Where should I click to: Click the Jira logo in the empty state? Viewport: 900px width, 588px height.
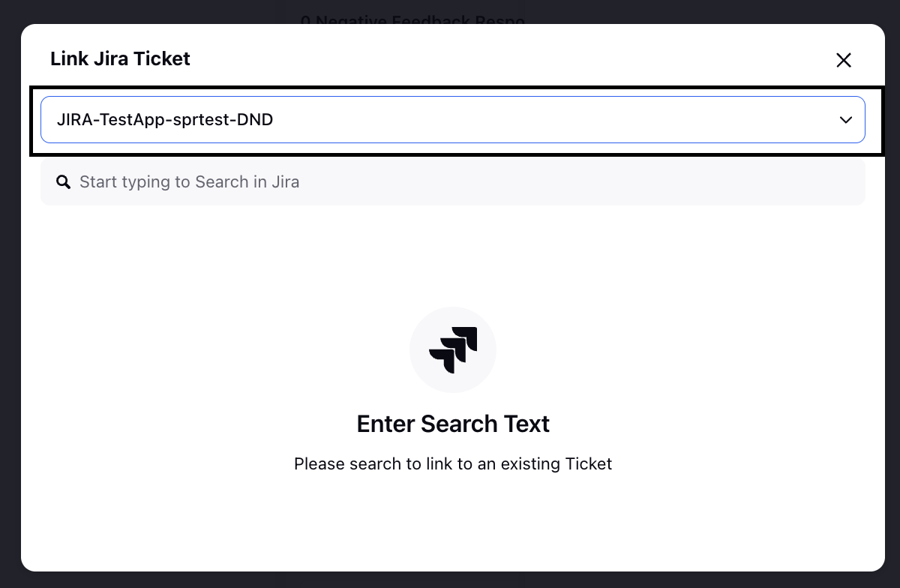point(453,349)
